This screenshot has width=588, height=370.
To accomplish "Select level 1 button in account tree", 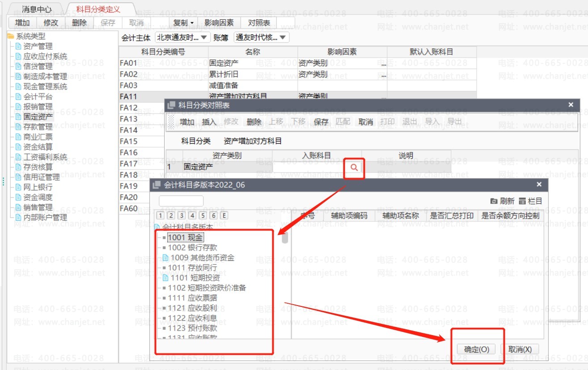I will [161, 216].
